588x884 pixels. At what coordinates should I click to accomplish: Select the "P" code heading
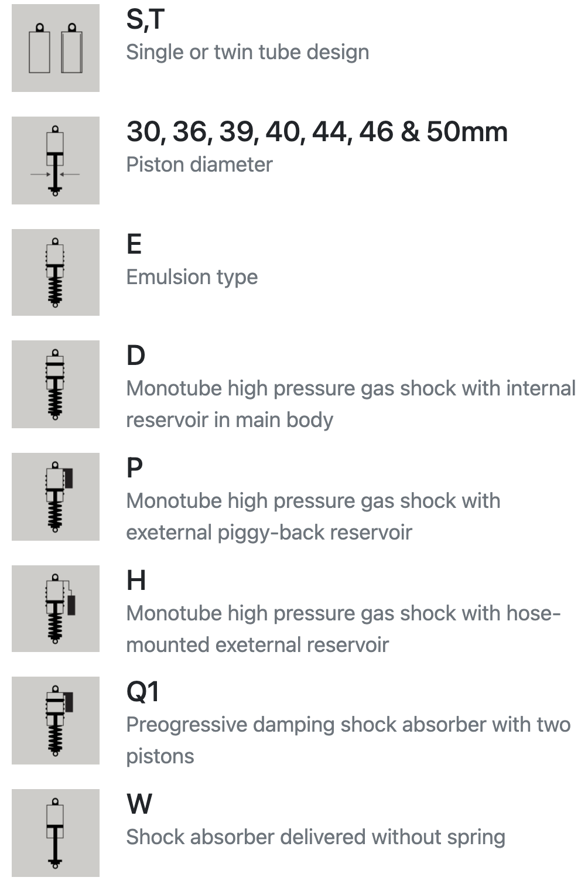click(135, 468)
